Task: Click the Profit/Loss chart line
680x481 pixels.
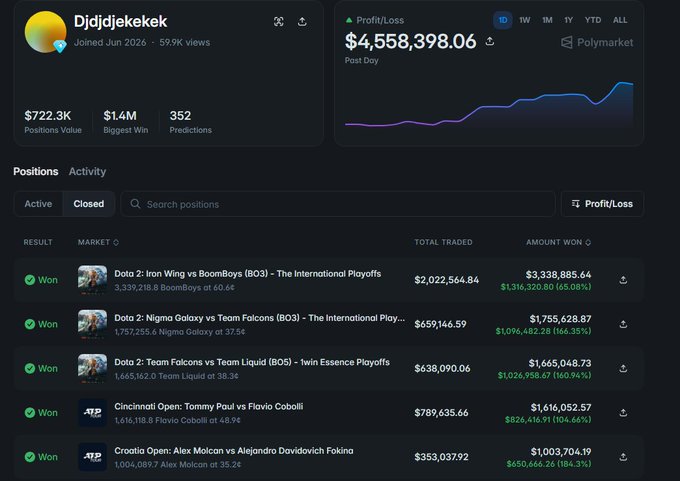Action: (489, 106)
